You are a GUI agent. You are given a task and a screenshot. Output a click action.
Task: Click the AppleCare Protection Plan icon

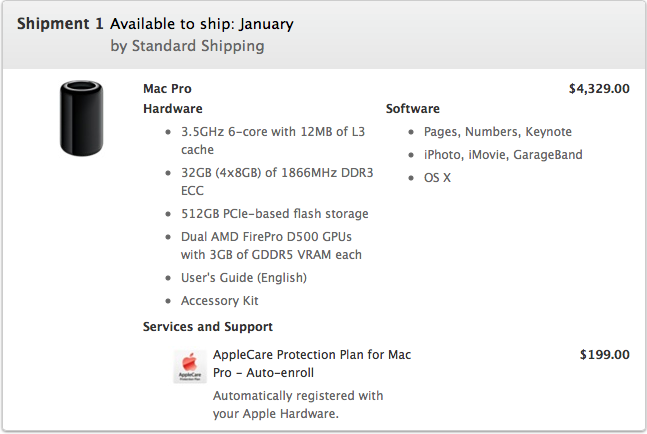tap(189, 367)
